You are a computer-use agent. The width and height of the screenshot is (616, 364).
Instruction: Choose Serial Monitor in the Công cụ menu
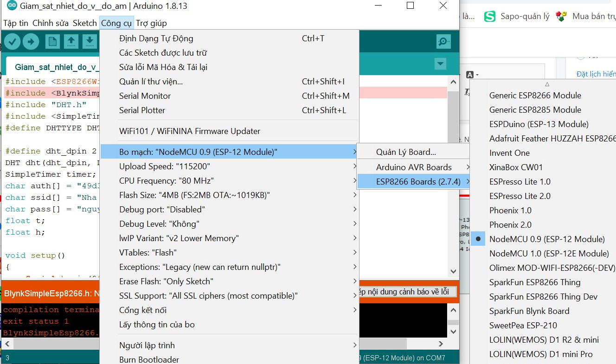coord(230,96)
